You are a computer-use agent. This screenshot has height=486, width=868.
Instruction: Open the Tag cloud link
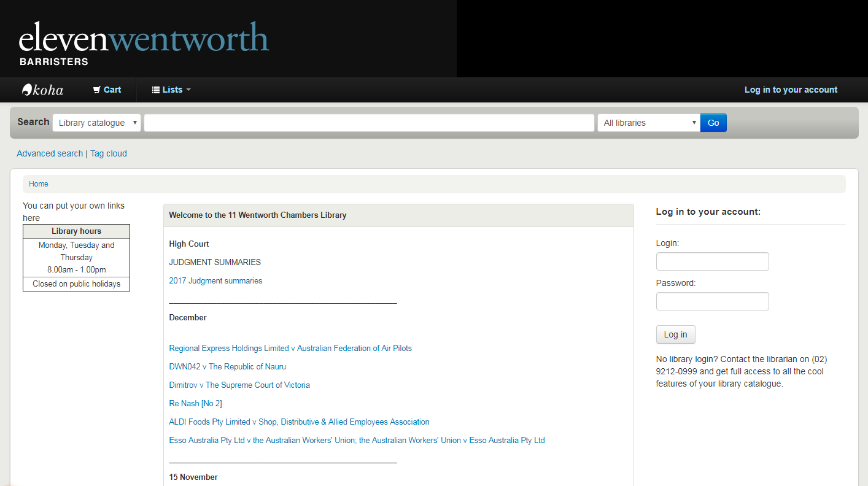point(109,153)
